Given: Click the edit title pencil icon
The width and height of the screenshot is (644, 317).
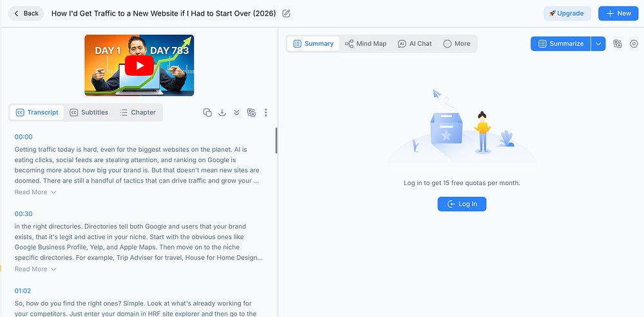Looking at the screenshot, I should 287,14.
